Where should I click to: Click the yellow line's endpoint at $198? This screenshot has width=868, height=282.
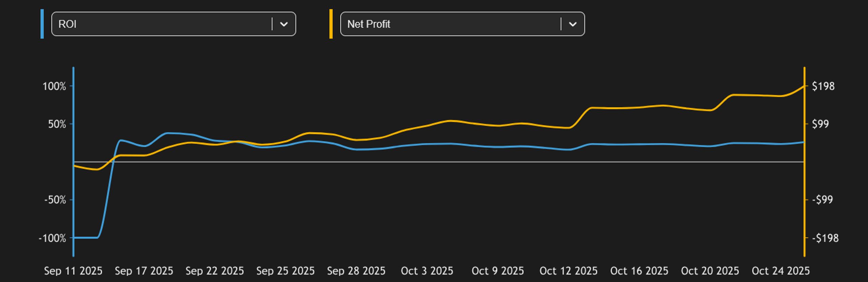[804, 86]
